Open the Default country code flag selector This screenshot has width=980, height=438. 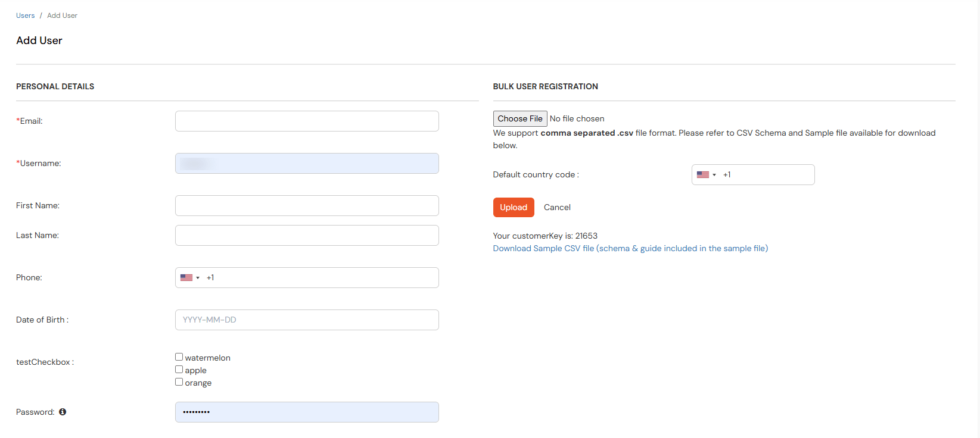click(707, 174)
